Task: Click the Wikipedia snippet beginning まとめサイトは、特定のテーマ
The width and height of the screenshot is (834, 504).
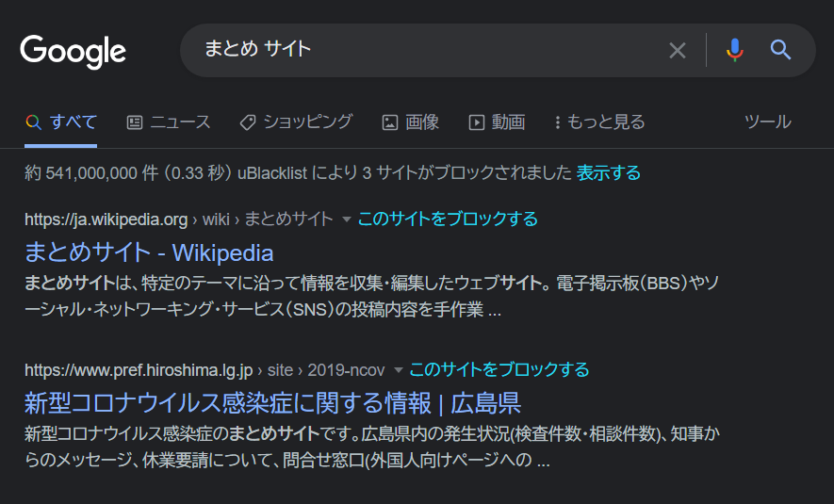Action: [x=372, y=296]
